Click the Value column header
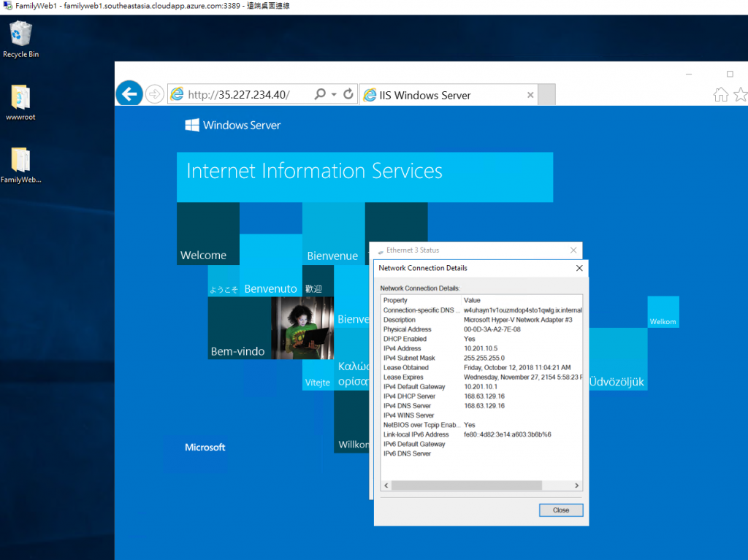This screenshot has width=748, height=560. click(x=522, y=300)
